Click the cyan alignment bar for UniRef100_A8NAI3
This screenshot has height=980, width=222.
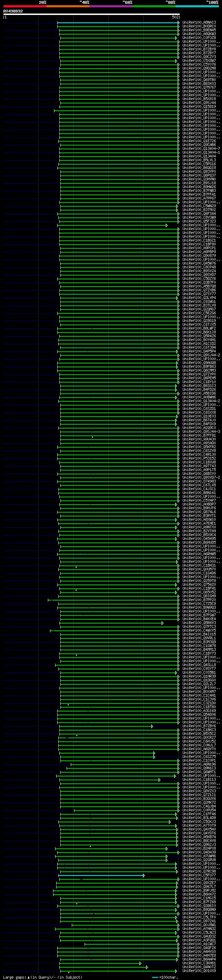coord(118,23)
